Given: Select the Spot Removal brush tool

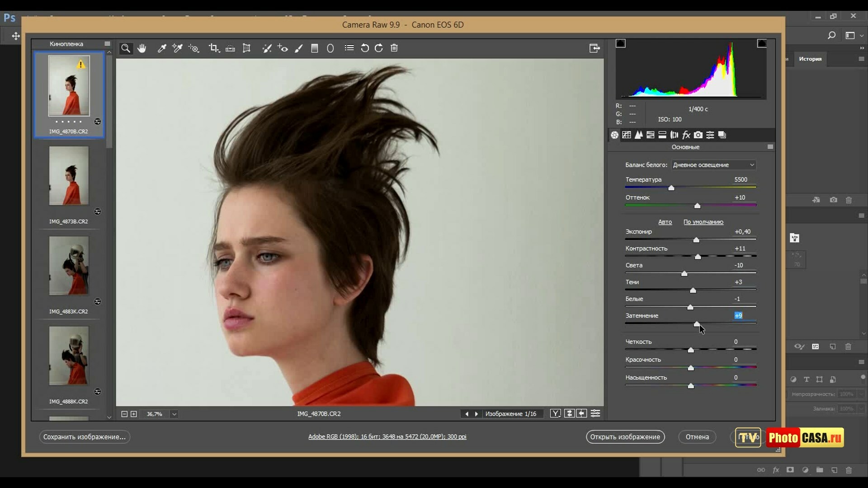Looking at the screenshot, I should pyautogui.click(x=267, y=48).
